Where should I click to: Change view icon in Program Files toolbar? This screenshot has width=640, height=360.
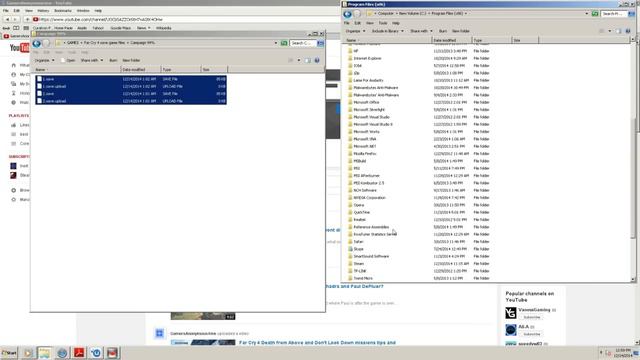click(x=602, y=31)
